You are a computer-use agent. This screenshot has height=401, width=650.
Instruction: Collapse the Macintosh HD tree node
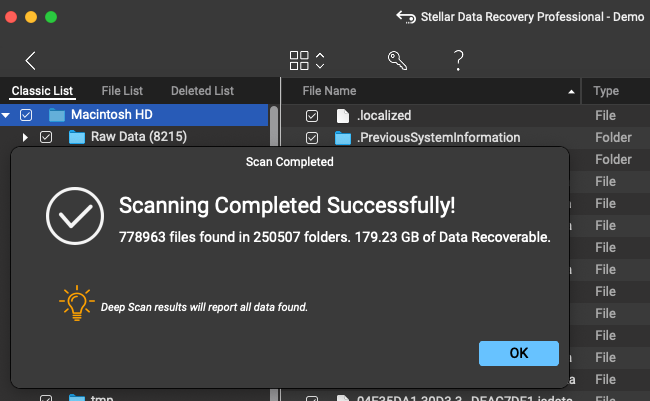click(6, 115)
